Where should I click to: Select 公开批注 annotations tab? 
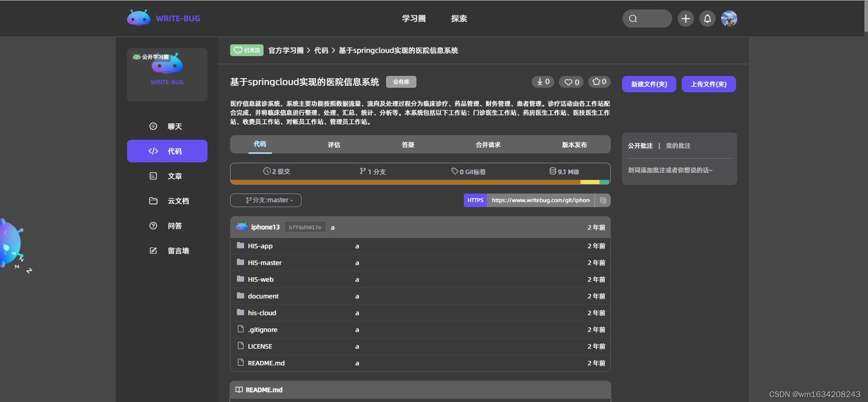click(640, 146)
